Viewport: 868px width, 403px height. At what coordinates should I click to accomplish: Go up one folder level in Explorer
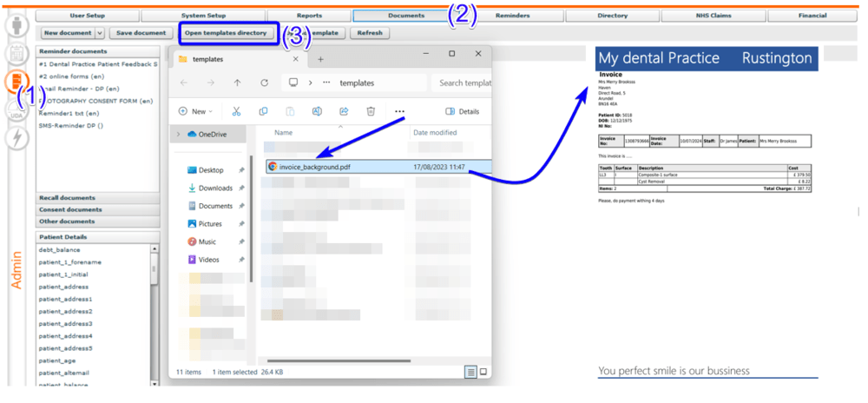point(238,83)
